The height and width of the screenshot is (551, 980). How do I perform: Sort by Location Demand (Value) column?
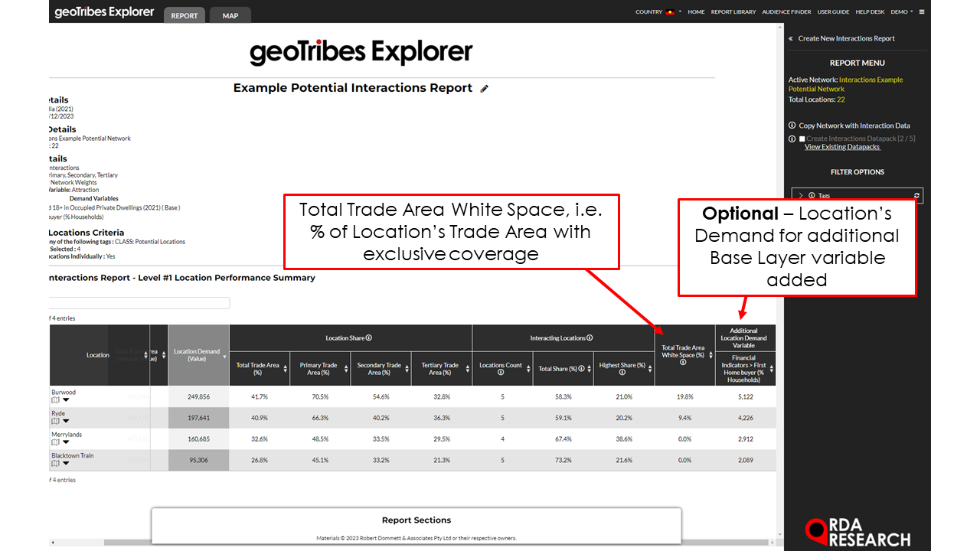[x=224, y=357]
